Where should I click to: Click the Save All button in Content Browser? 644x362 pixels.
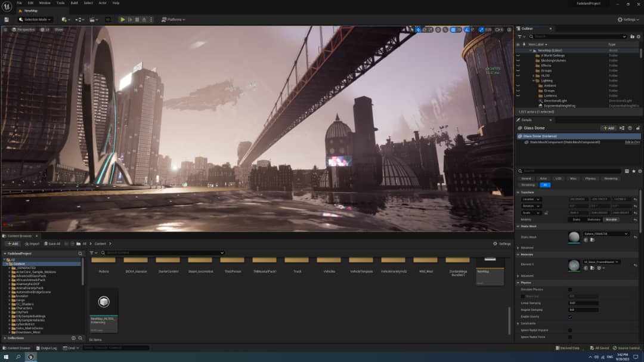coord(52,244)
